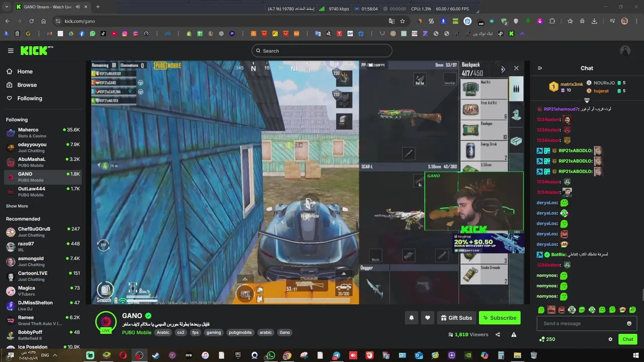The width and height of the screenshot is (644, 362).
Task: Go back to previous page
Action: (7, 21)
